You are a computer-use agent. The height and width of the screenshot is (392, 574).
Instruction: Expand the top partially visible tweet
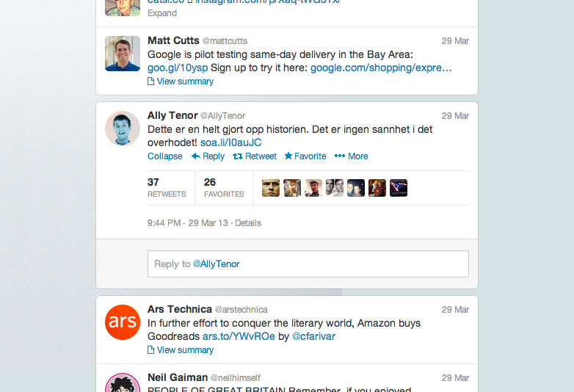[162, 13]
